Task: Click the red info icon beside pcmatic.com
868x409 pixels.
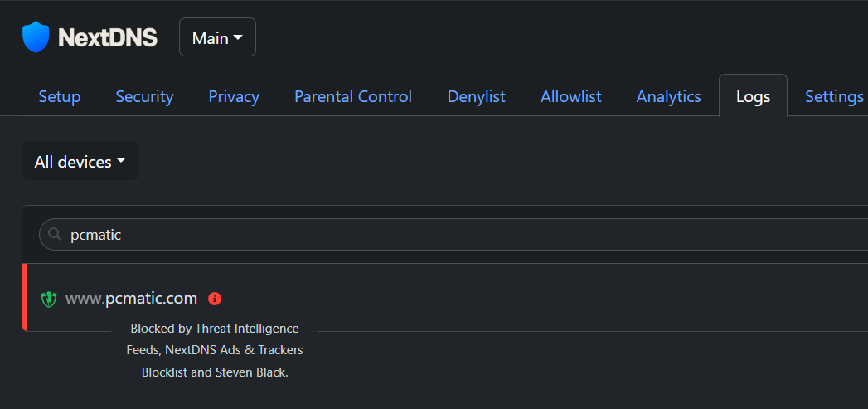Action: point(215,299)
